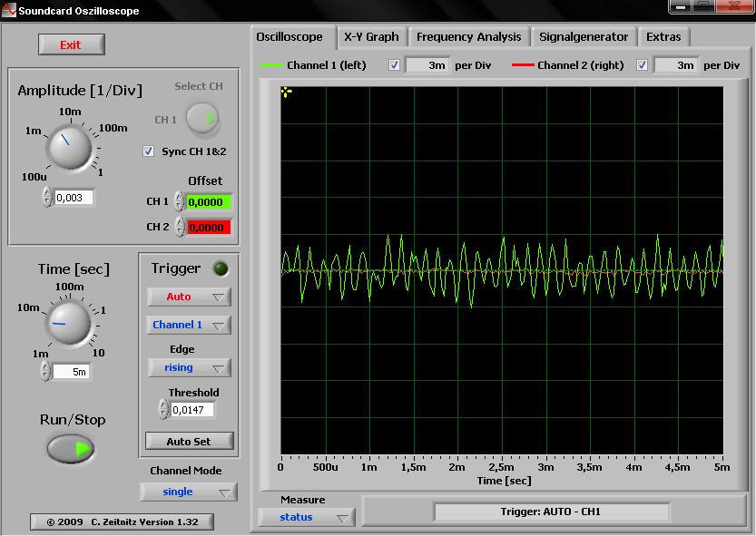Toggle the Select CH switch

[202, 119]
